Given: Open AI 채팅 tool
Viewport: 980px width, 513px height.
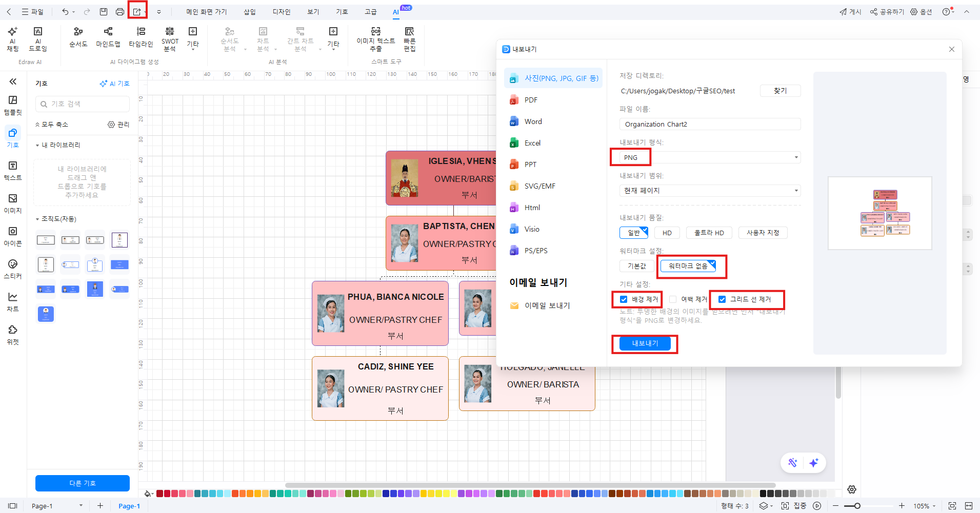Looking at the screenshot, I should tap(13, 39).
